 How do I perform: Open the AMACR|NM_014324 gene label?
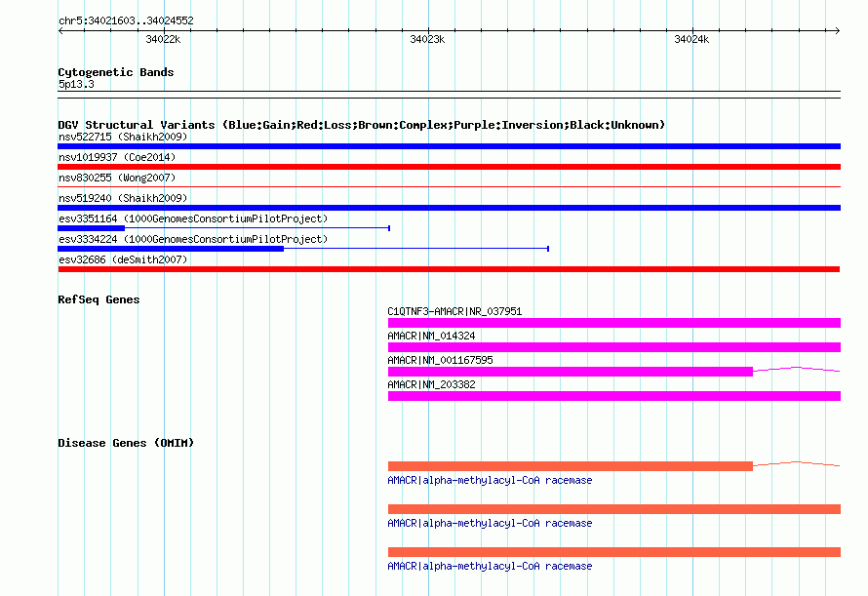click(x=431, y=336)
